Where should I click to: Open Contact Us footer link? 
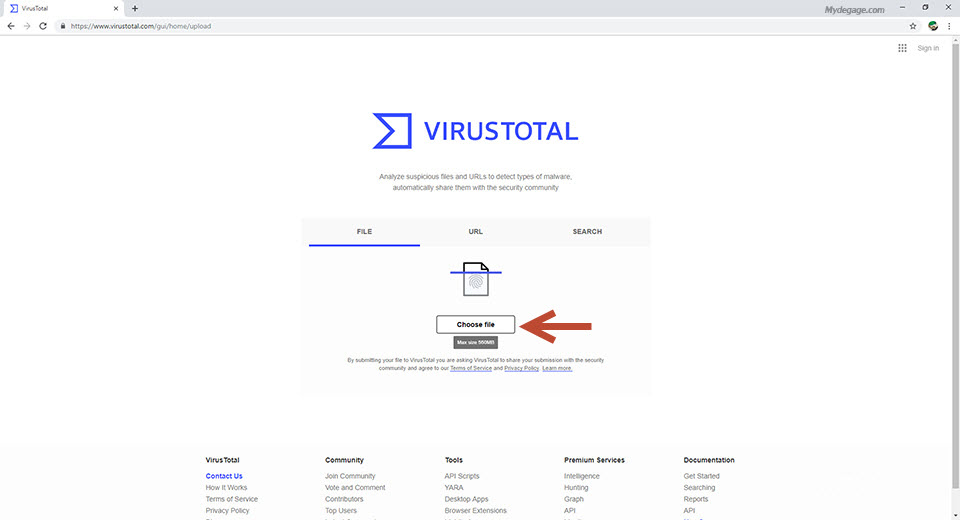[224, 476]
